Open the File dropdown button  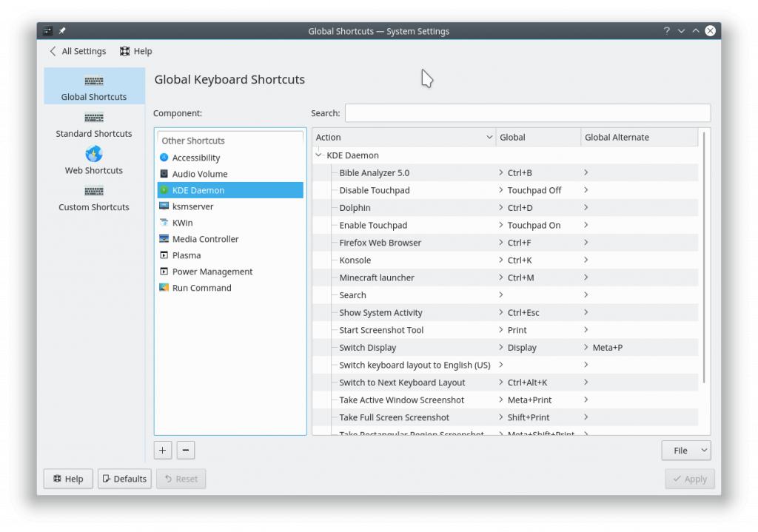(685, 450)
